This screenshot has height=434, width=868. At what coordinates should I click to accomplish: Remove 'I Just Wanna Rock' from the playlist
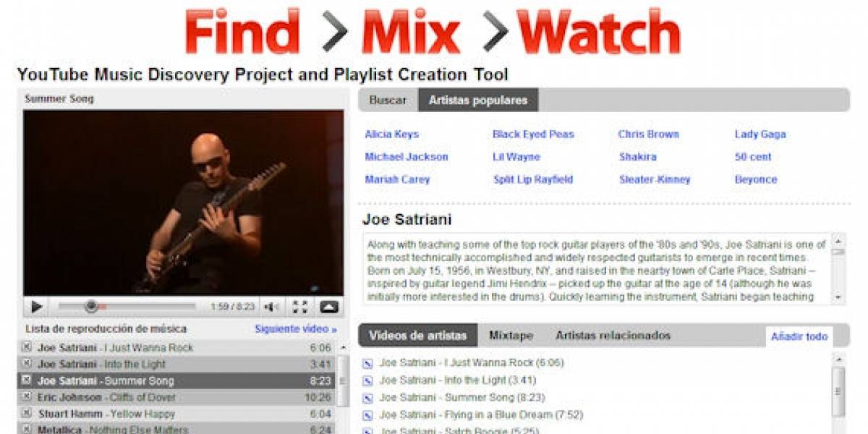click(x=27, y=347)
